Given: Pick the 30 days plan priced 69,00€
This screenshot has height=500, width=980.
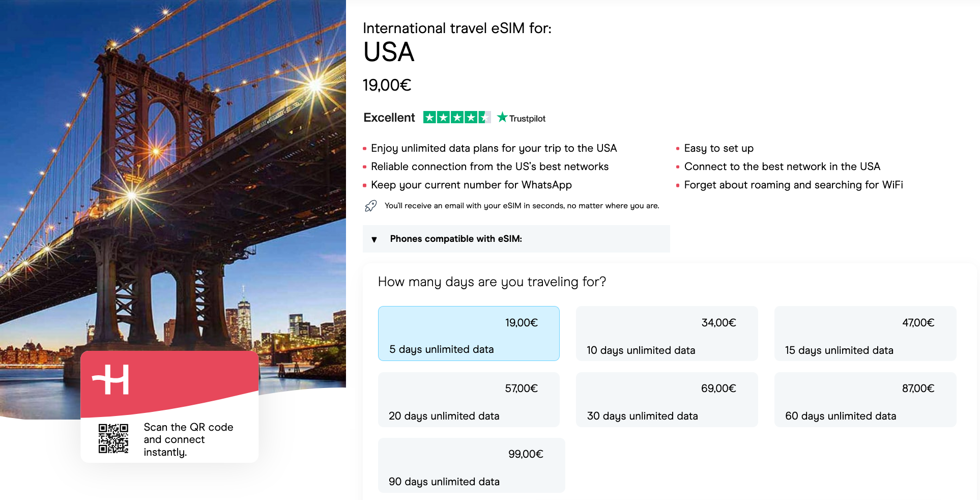Looking at the screenshot, I should [x=667, y=400].
